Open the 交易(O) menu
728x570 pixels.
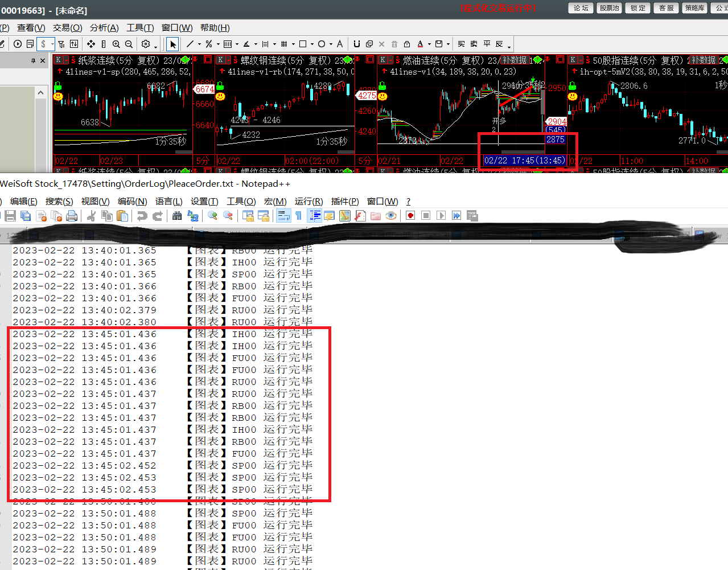click(68, 27)
